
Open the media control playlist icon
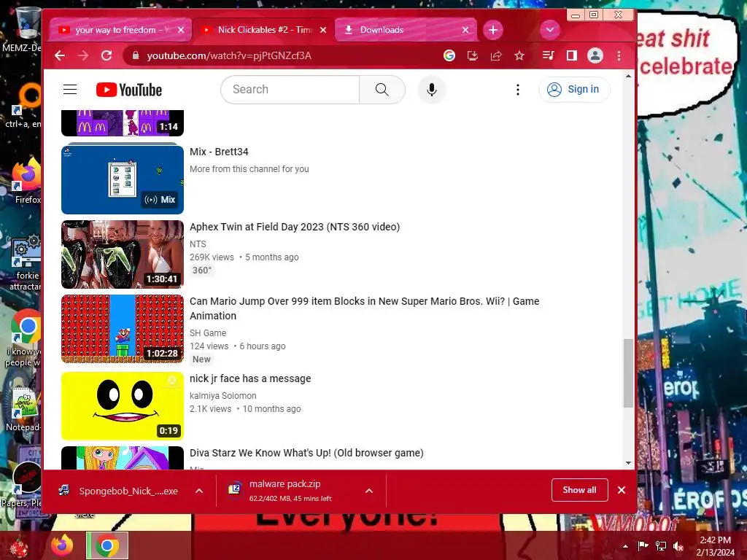548,55
